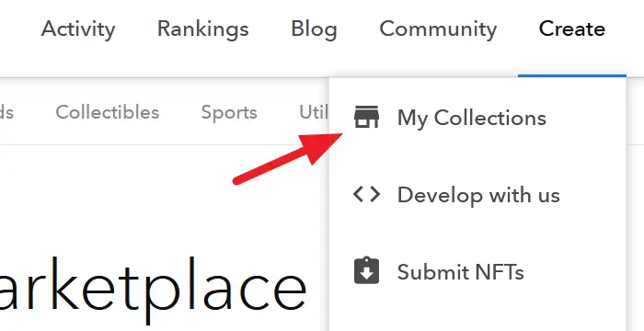This screenshot has height=331, width=644.
Task: Click the Develop with us code icon
Action: pyautogui.click(x=367, y=194)
